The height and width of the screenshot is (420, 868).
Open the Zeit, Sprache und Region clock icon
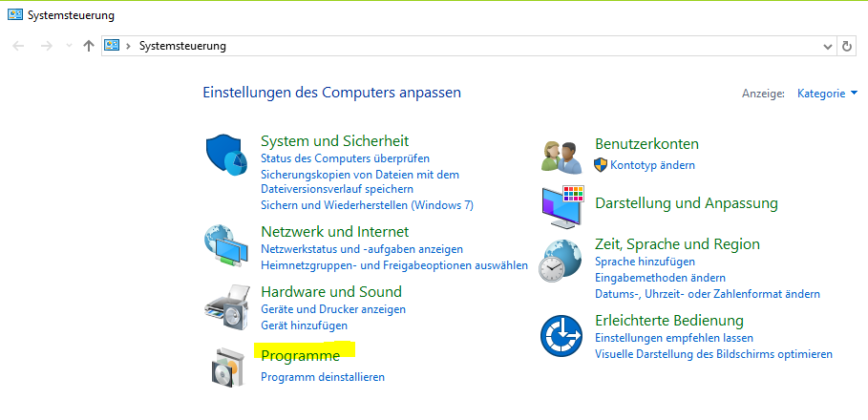coord(561,262)
